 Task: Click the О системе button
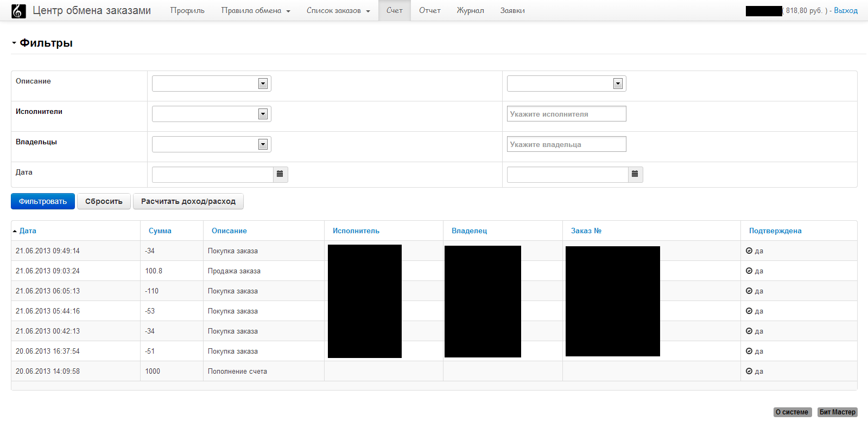pos(792,412)
